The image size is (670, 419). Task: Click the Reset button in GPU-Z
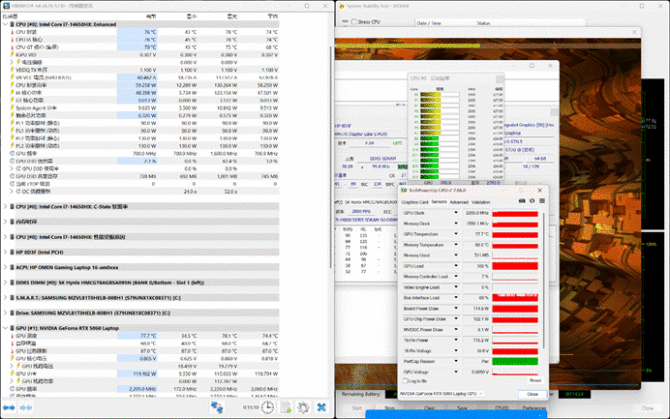point(535,380)
